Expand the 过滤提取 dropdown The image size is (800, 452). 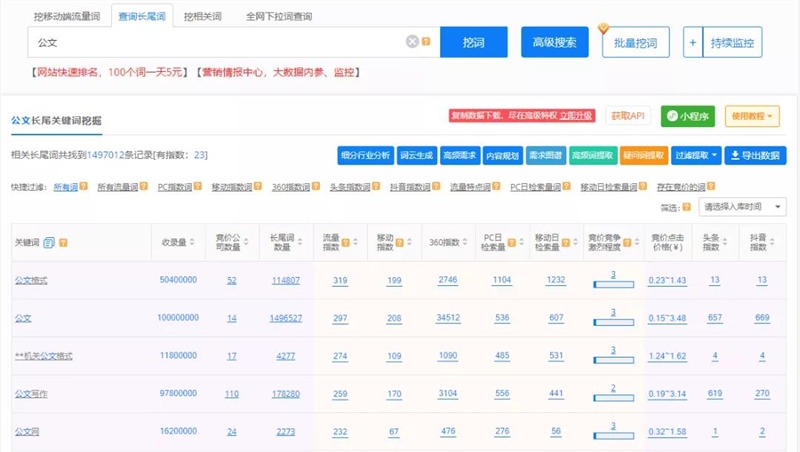click(x=696, y=156)
